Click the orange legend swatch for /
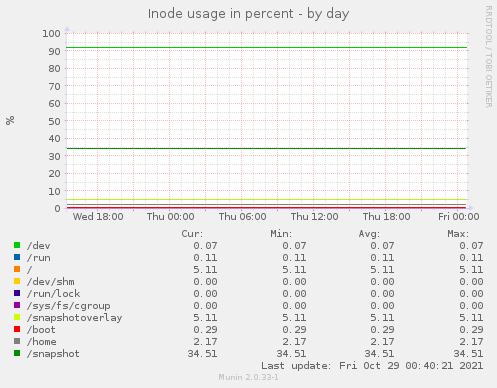 17,269
